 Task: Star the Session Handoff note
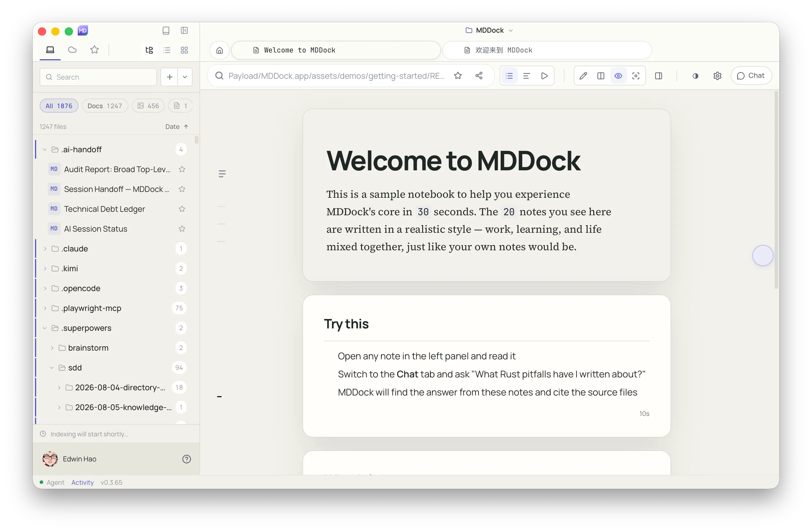click(x=182, y=189)
